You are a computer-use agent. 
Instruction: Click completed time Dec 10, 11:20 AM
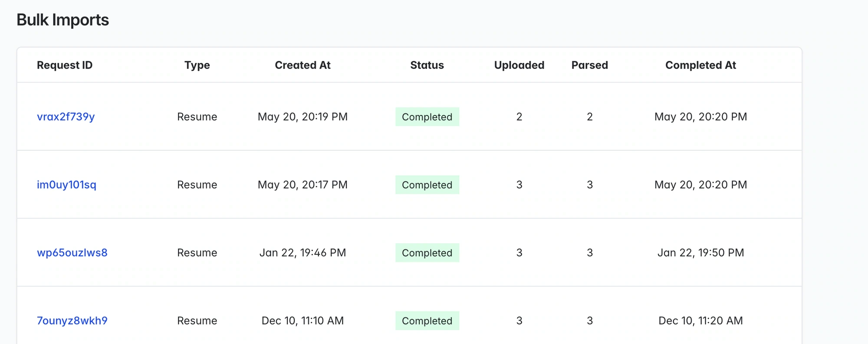click(700, 321)
